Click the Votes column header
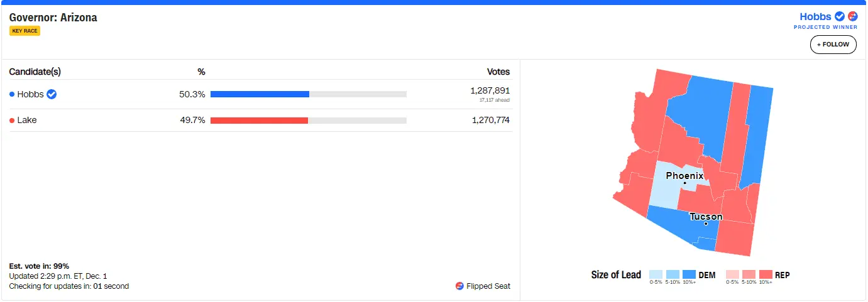The width and height of the screenshot is (868, 302). 498,72
